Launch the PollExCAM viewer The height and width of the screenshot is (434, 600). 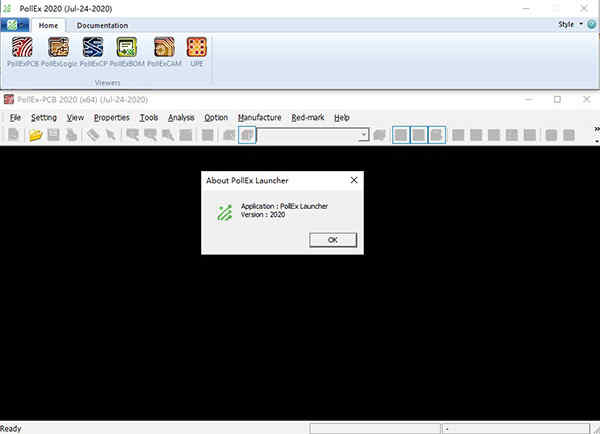point(164,52)
